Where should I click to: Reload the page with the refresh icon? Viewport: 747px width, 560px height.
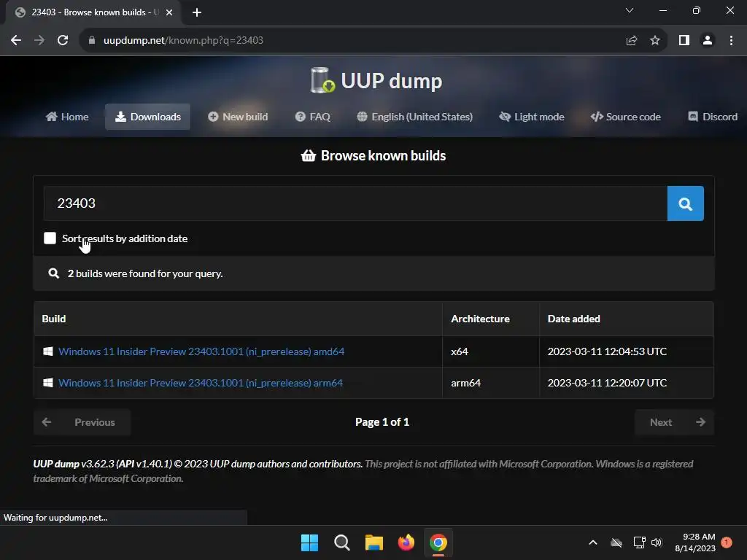[63, 40]
